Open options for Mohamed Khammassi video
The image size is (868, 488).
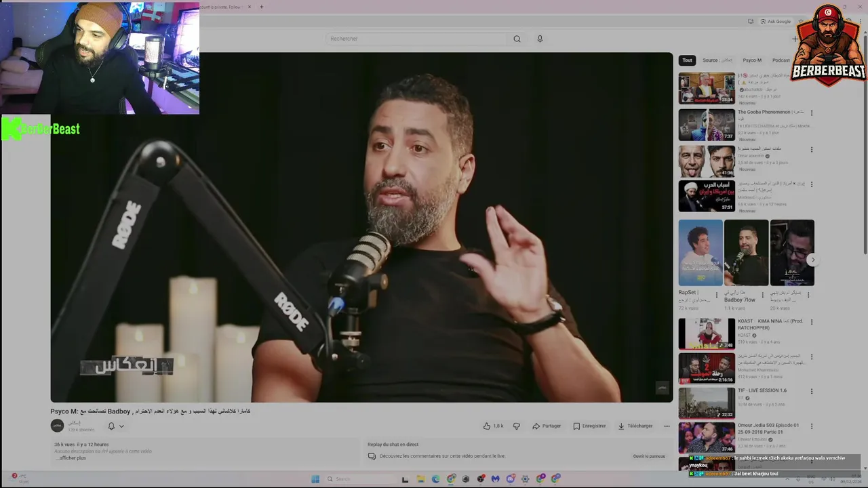(x=812, y=357)
